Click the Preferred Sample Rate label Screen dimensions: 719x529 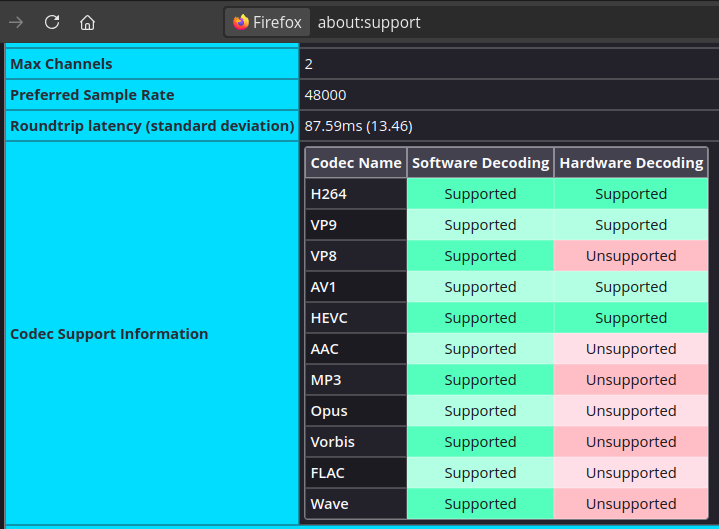[x=152, y=95]
